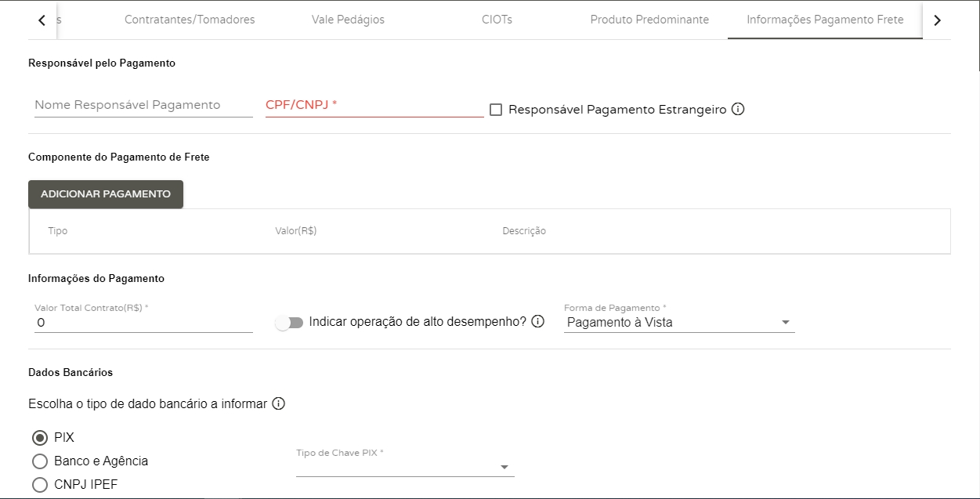Expand the Tipo de Chave PIX dropdown
980x499 pixels.
point(404,467)
